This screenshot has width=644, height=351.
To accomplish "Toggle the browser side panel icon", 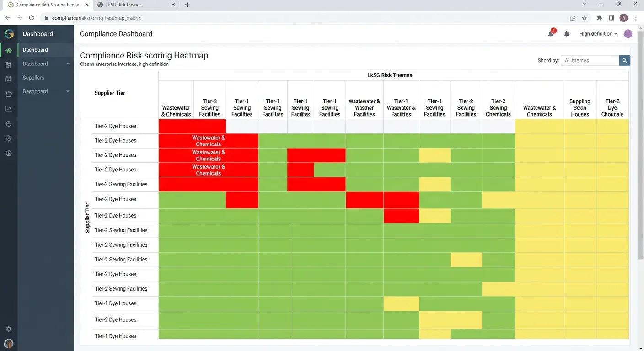I will click(612, 18).
